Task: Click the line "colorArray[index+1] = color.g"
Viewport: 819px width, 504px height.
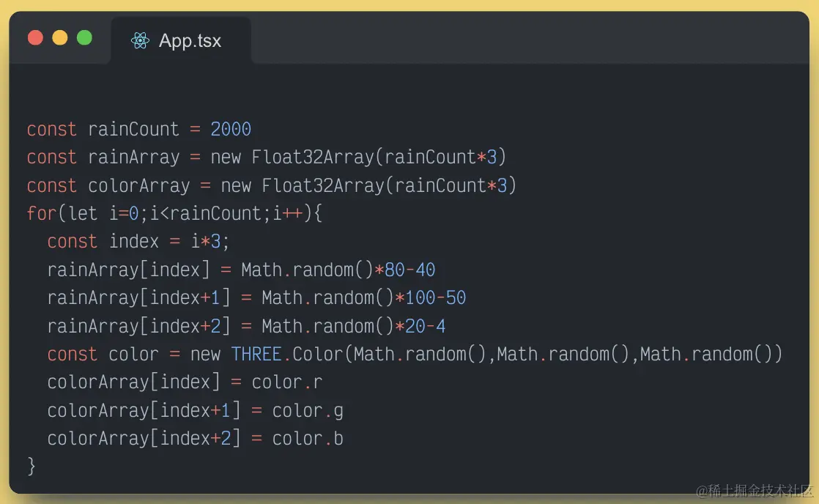Action: point(196,410)
